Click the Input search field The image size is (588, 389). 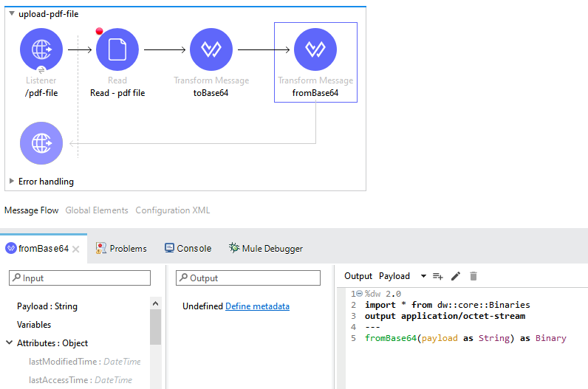coord(80,278)
